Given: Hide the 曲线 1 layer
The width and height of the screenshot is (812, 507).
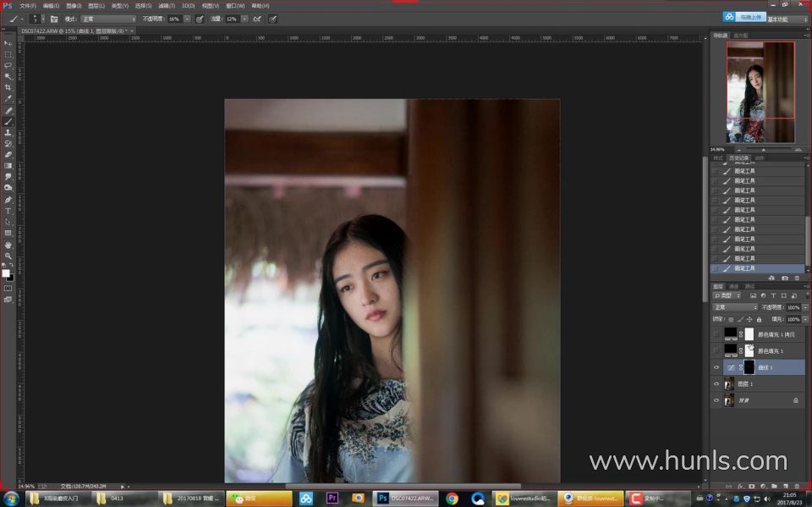Looking at the screenshot, I should click(716, 367).
